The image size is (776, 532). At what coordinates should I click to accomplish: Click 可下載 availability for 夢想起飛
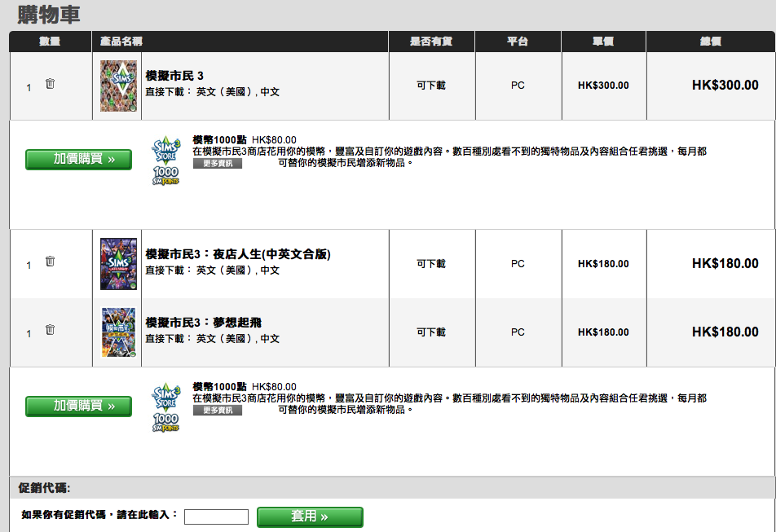(x=431, y=332)
